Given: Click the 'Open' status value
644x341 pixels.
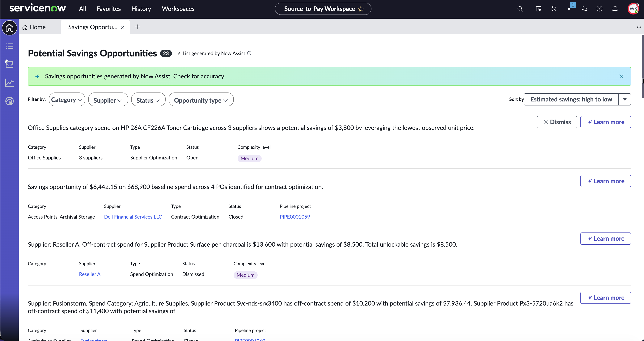Looking at the screenshot, I should click(192, 158).
